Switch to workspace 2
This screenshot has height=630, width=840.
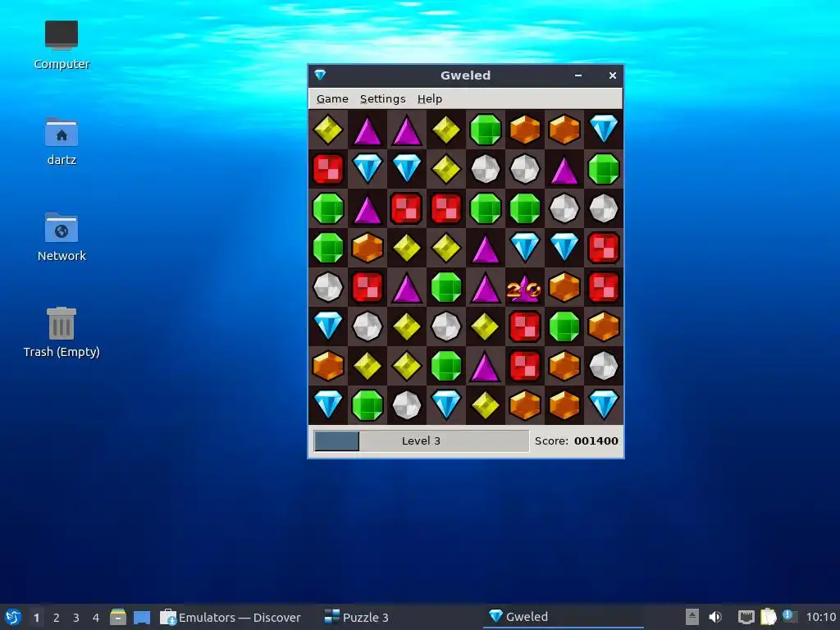click(57, 618)
